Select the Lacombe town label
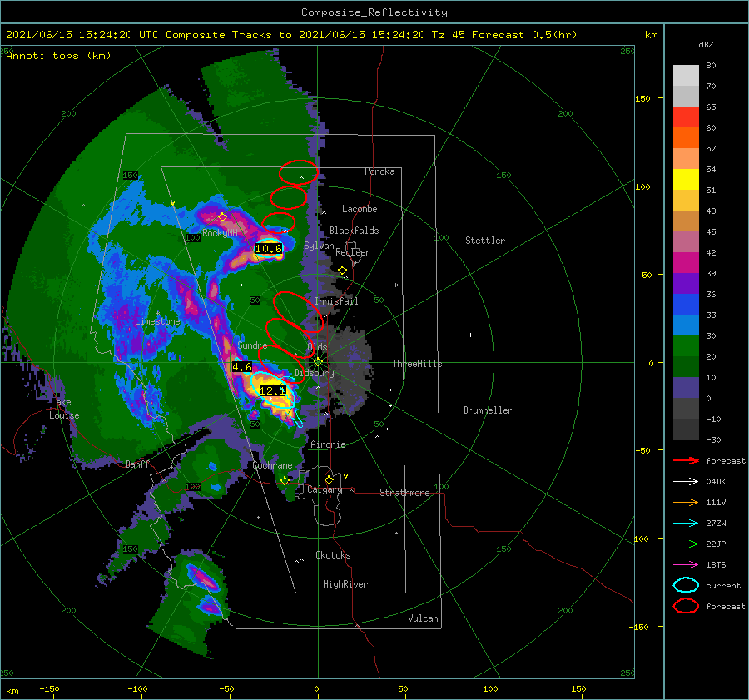This screenshot has height=700, width=749. coord(360,209)
